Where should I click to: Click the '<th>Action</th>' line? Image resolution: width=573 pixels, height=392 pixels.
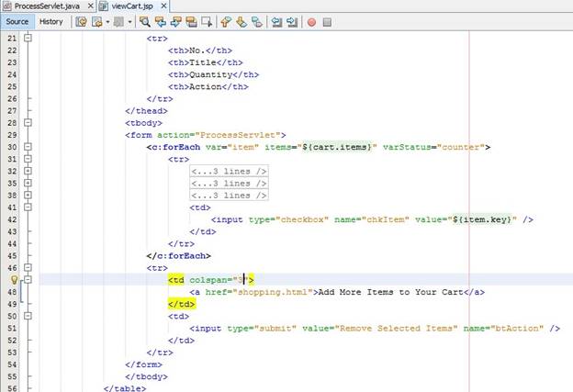208,86
